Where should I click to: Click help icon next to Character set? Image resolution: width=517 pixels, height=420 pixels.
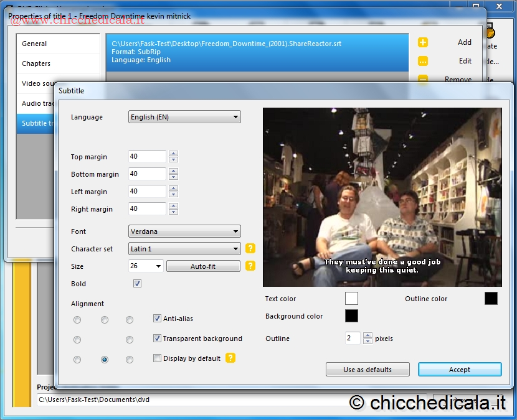point(250,249)
